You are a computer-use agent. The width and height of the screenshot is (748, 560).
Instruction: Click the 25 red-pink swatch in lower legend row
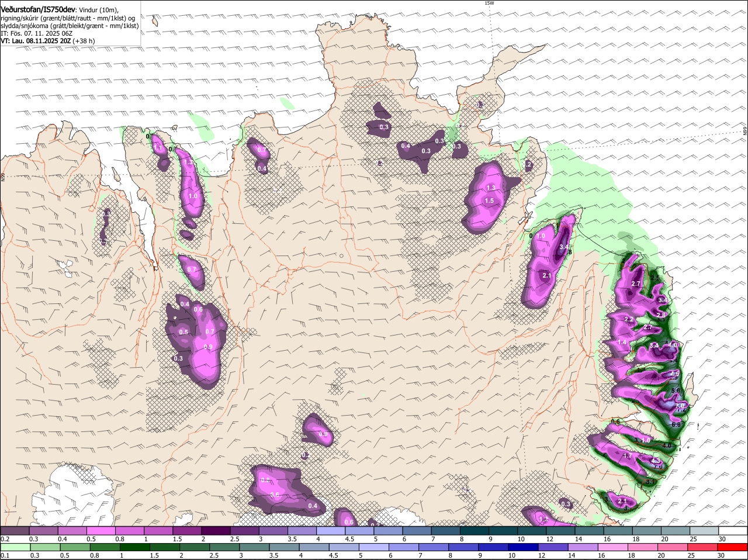point(702,547)
